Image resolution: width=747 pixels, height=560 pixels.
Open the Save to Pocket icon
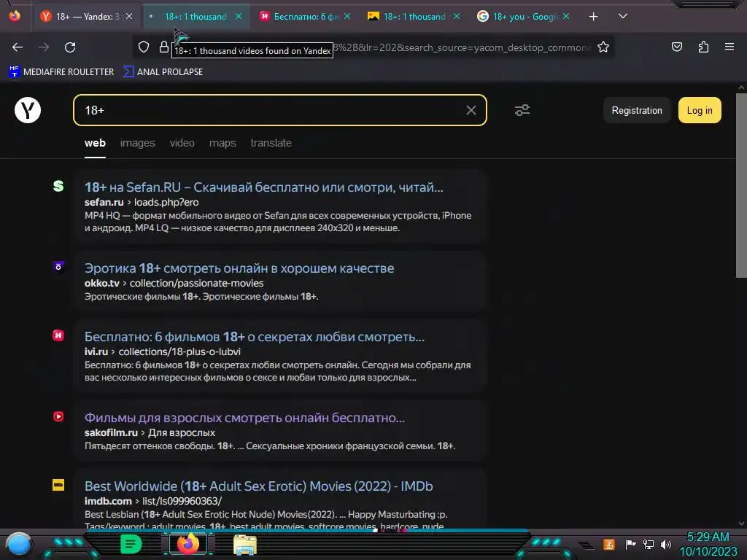(676, 47)
